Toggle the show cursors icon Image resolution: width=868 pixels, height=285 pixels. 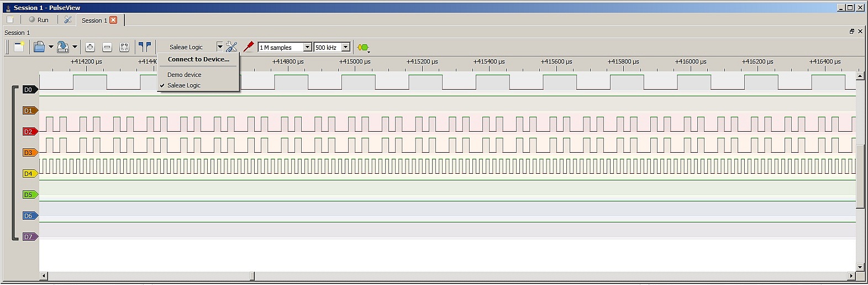pos(145,47)
